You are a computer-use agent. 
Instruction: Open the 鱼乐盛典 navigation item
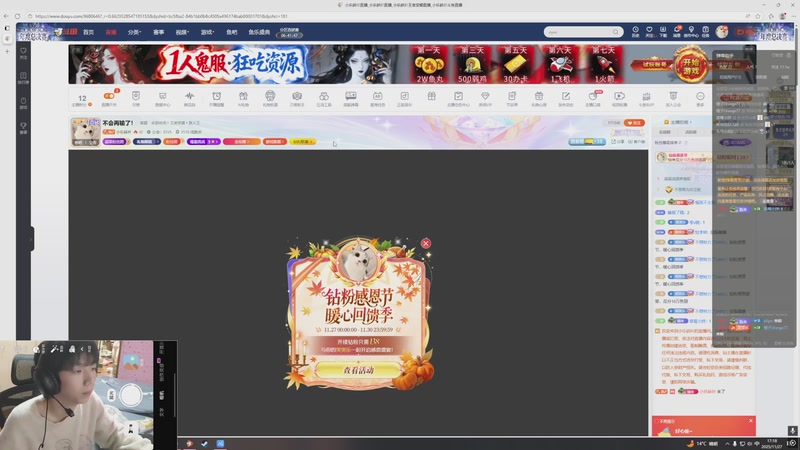tap(259, 32)
